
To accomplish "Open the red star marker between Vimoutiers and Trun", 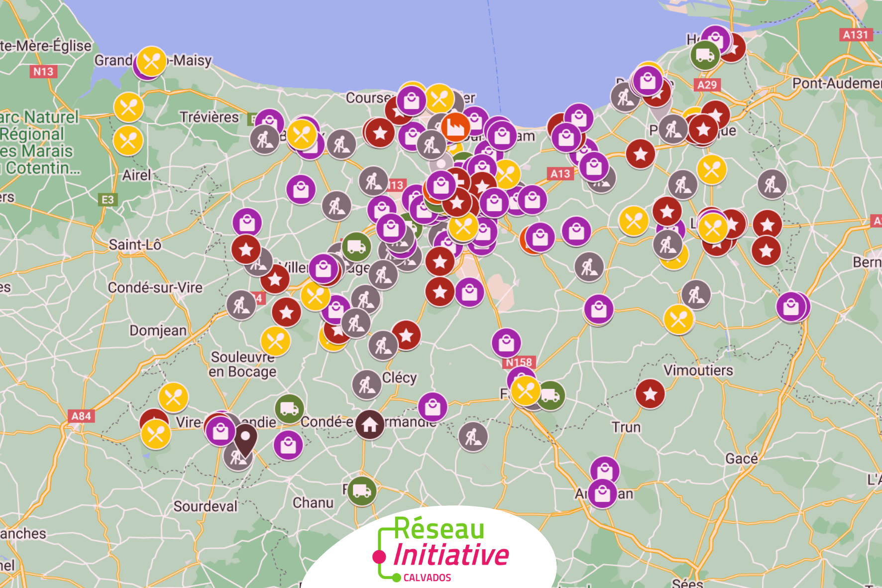I will (650, 394).
